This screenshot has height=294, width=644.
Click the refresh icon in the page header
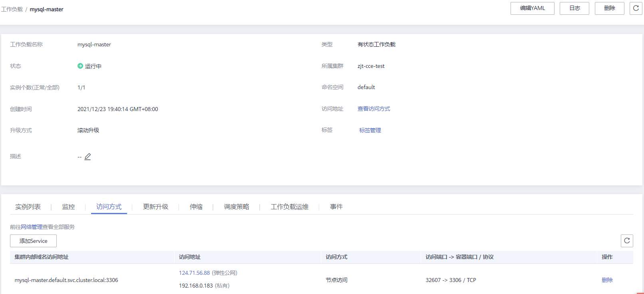[636, 8]
